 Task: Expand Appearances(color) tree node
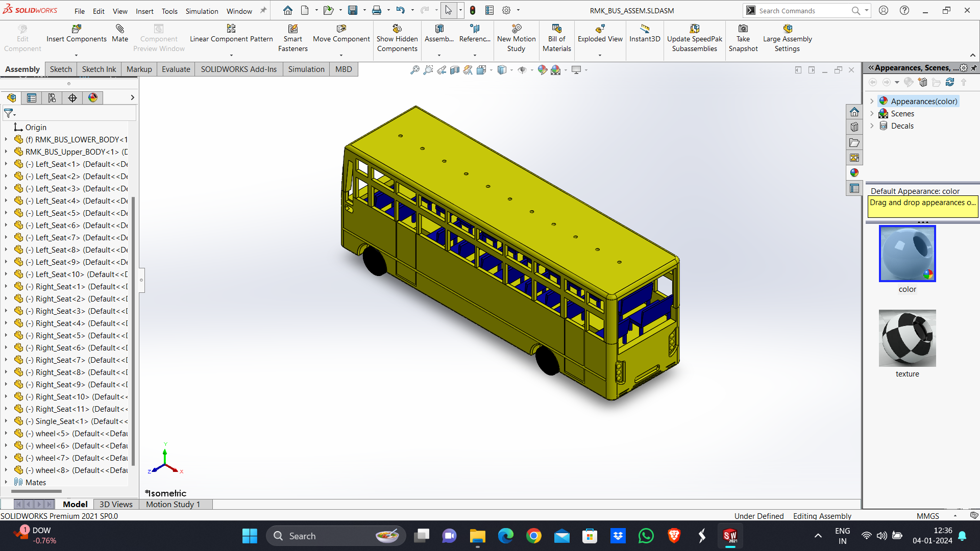coord(872,102)
